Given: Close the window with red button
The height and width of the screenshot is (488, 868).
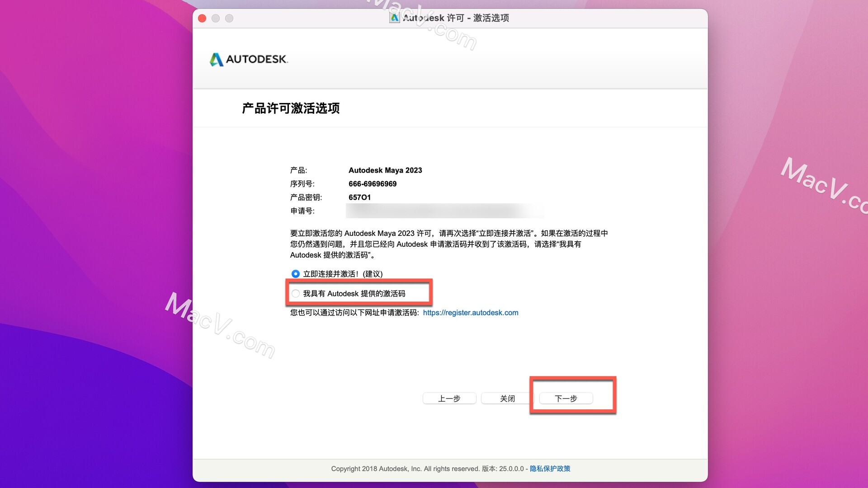Looking at the screenshot, I should tap(202, 19).
